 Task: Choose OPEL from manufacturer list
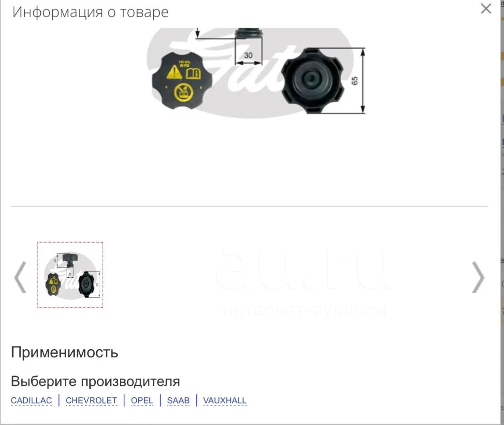coord(142,400)
